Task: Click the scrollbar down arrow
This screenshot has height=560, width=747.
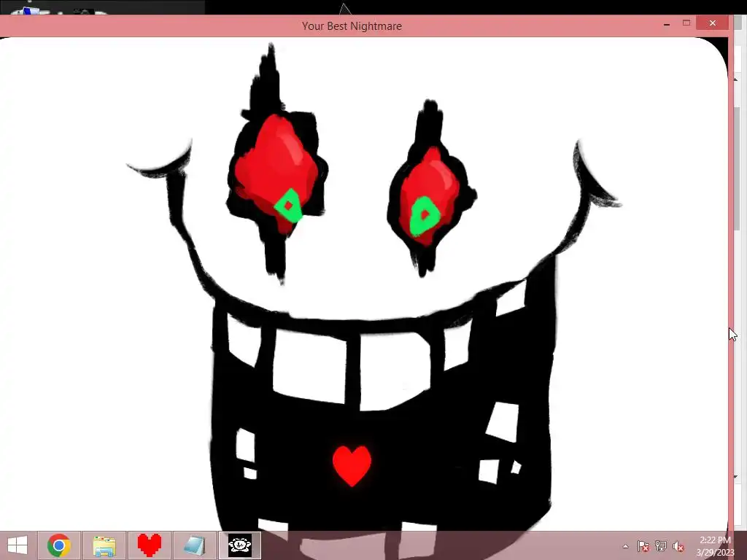Action: [x=735, y=477]
